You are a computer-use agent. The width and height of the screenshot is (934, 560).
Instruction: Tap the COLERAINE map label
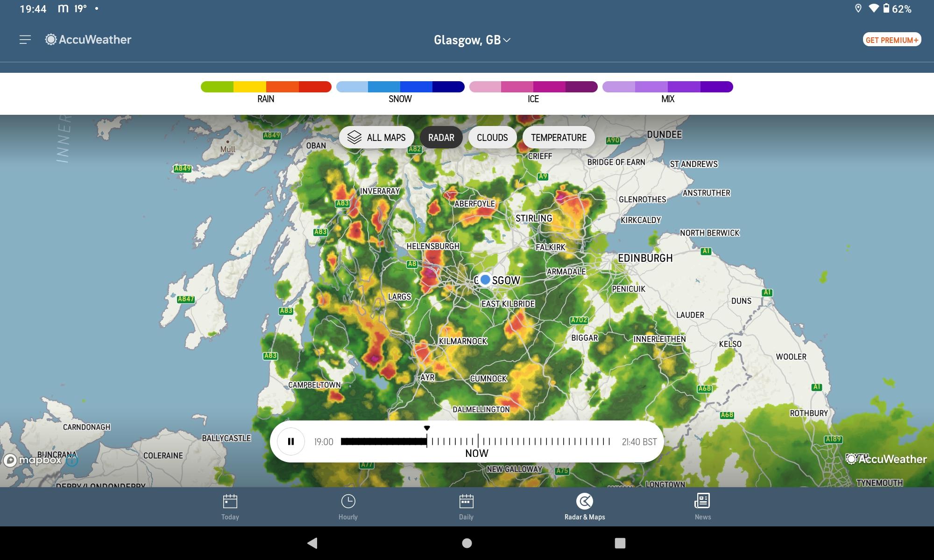pyautogui.click(x=163, y=455)
